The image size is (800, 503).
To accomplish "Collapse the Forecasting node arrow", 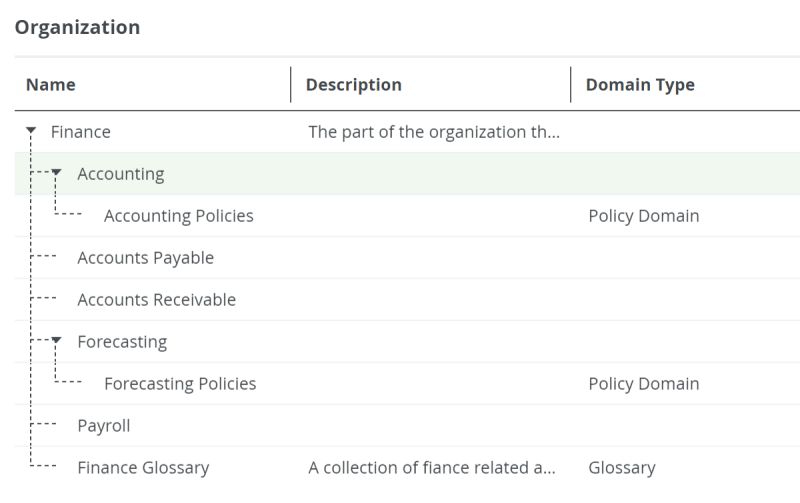I will point(57,341).
